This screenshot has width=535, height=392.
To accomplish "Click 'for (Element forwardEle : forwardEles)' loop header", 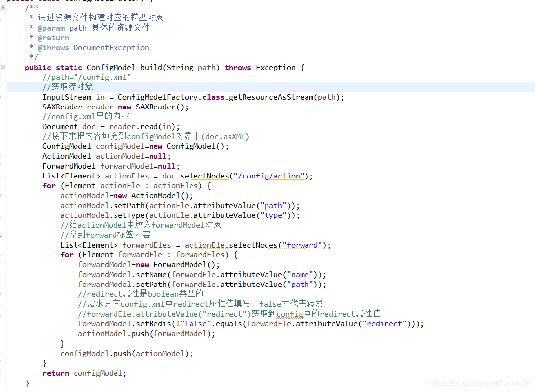I will (144, 255).
